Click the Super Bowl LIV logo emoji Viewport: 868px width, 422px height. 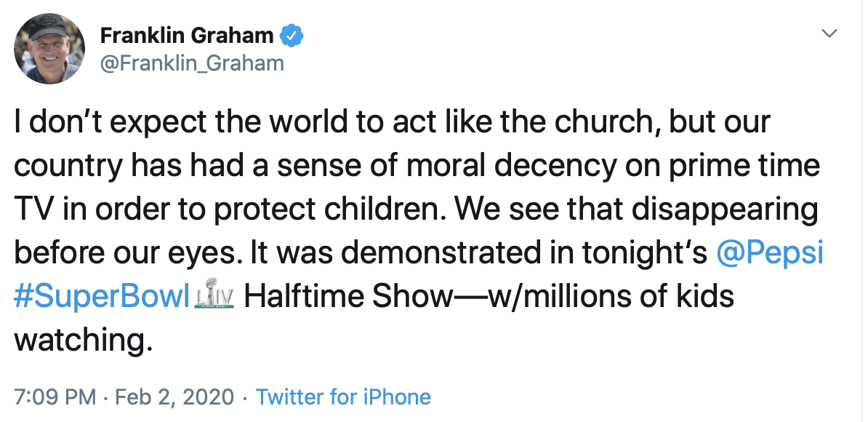click(216, 297)
